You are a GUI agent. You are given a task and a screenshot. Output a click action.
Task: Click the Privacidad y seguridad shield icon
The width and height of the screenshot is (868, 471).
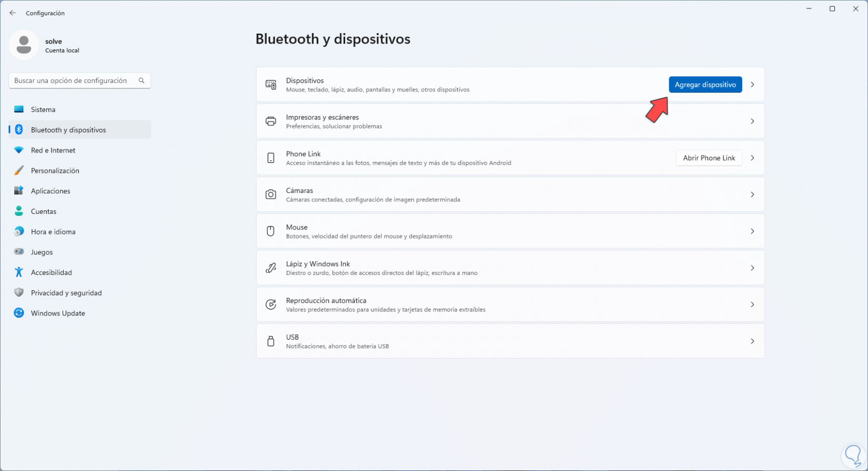[x=19, y=293]
